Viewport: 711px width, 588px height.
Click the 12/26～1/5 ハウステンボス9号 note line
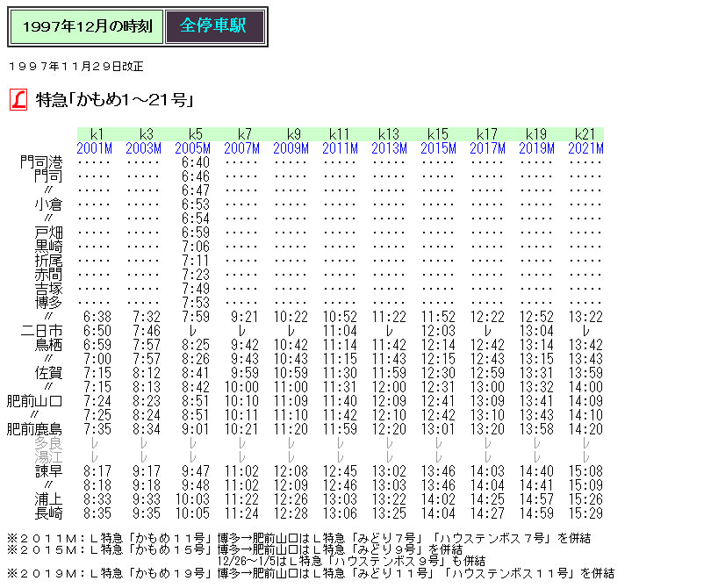coord(351,562)
